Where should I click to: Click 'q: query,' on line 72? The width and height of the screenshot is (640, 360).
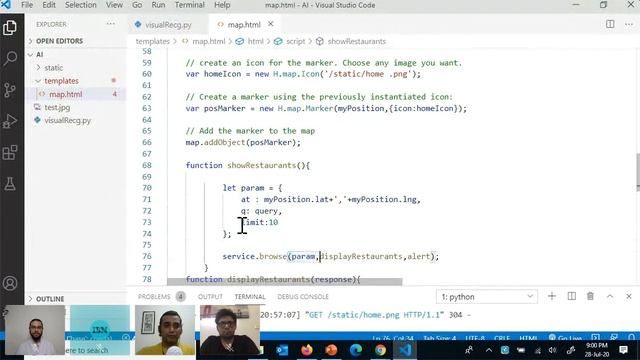[261, 211]
